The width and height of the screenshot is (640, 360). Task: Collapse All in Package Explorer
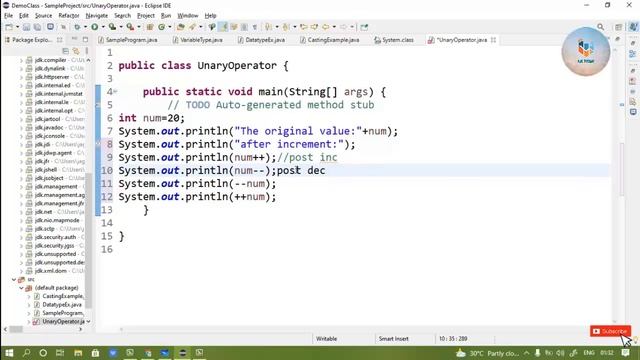(x=65, y=51)
